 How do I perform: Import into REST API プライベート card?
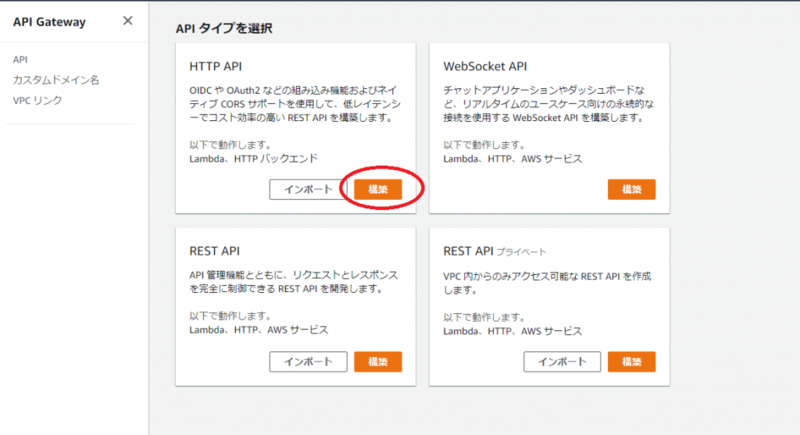[562, 362]
